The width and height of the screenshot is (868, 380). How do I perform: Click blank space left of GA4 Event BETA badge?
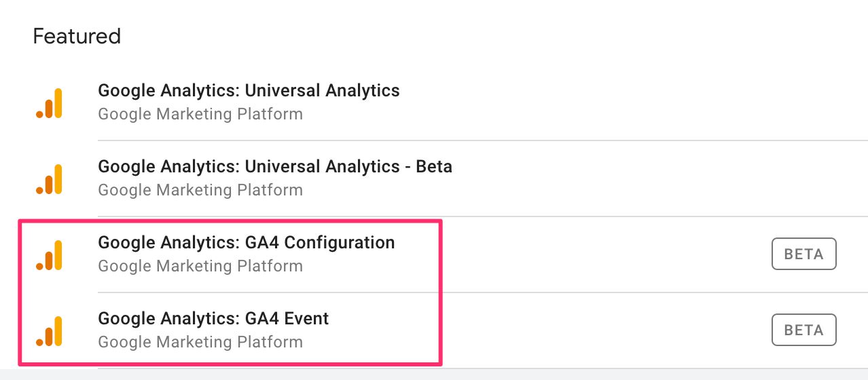click(x=604, y=331)
